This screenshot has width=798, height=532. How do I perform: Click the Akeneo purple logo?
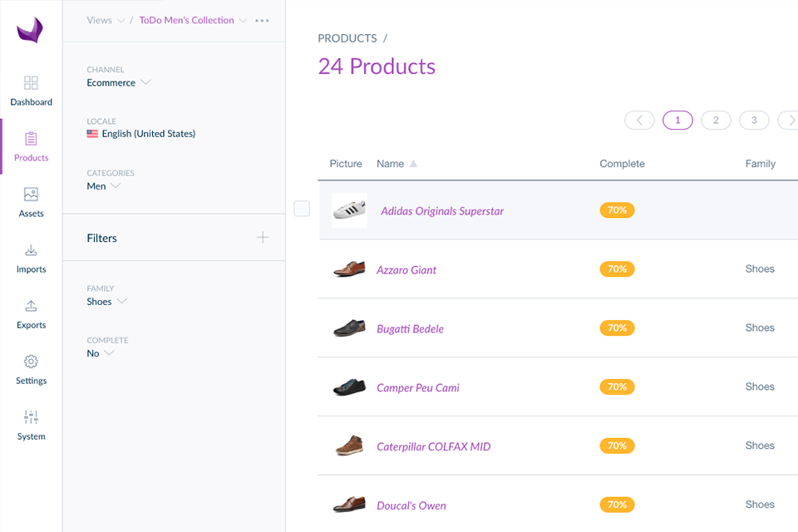pyautogui.click(x=30, y=30)
